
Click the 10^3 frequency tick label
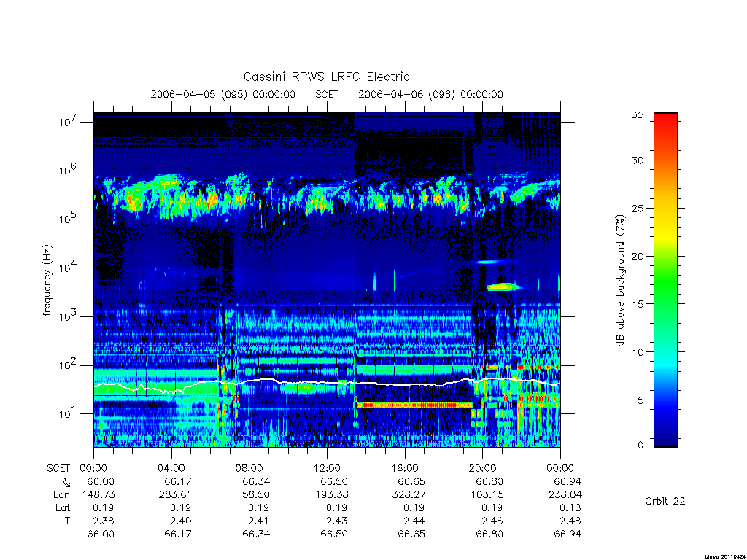69,316
